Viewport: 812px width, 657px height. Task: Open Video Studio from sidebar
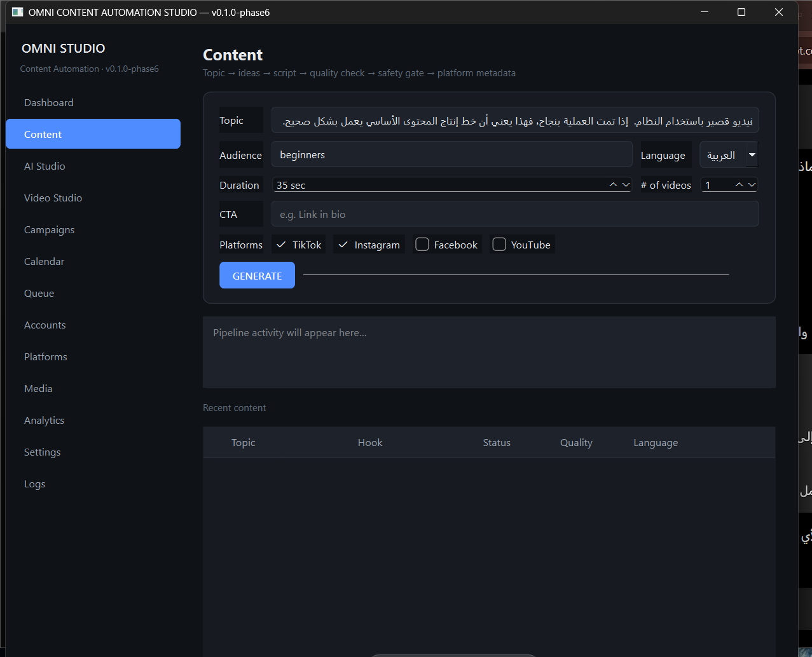[x=93, y=198]
